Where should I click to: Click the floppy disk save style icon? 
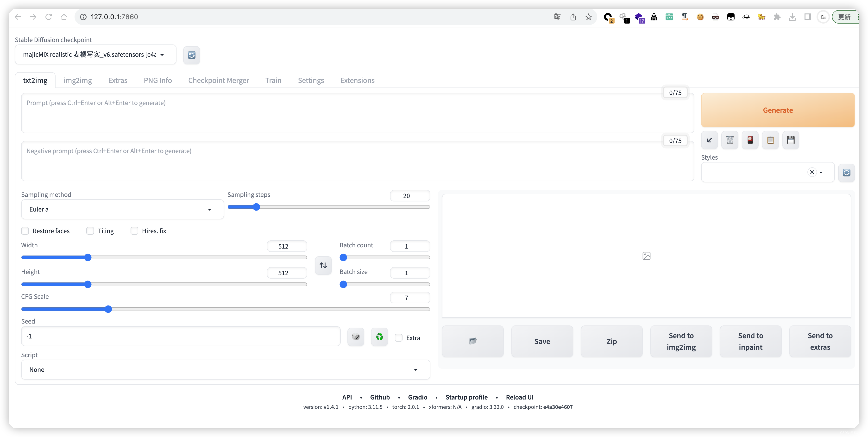click(791, 140)
